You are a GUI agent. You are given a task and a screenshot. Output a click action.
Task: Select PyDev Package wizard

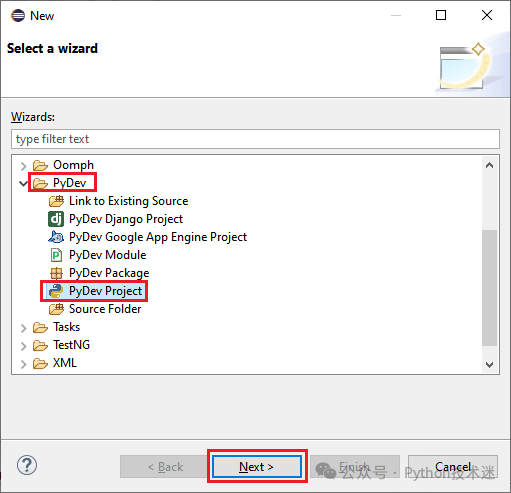tap(109, 273)
